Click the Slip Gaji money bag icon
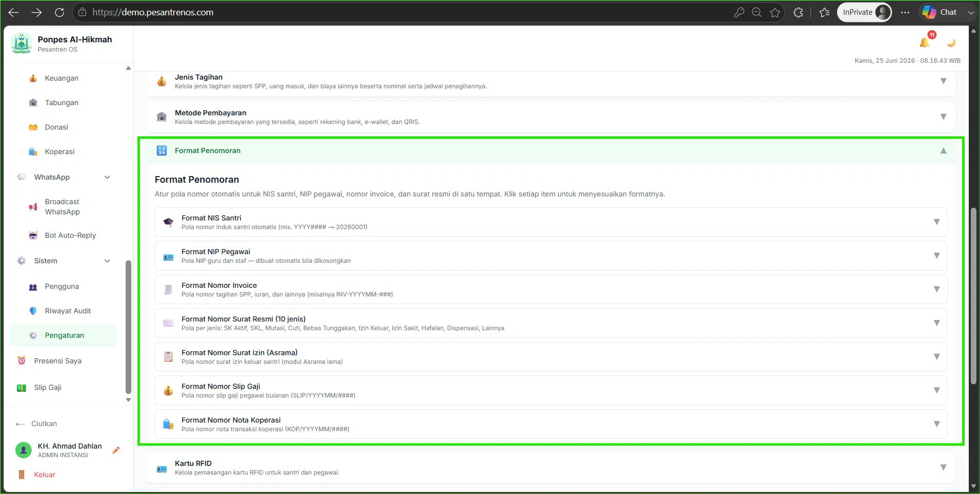The width and height of the screenshot is (980, 494). (168, 391)
